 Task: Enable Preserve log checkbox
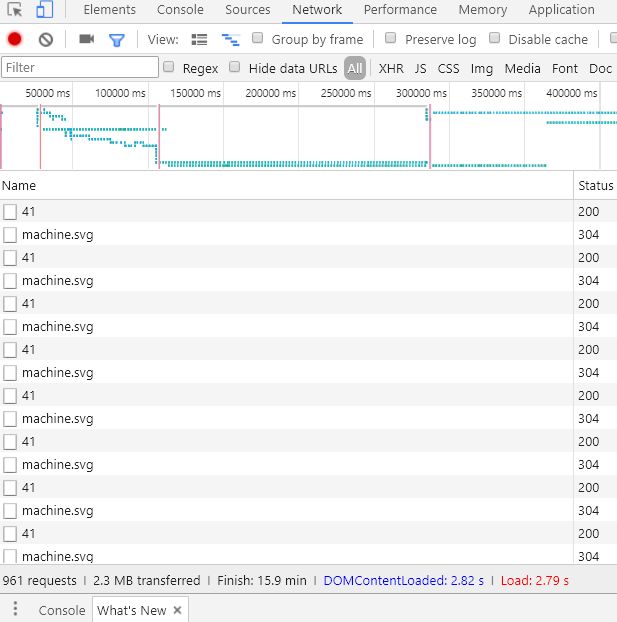tap(390, 38)
